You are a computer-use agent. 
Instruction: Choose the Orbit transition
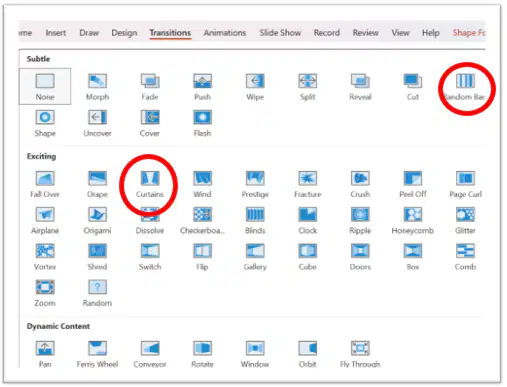click(307, 354)
